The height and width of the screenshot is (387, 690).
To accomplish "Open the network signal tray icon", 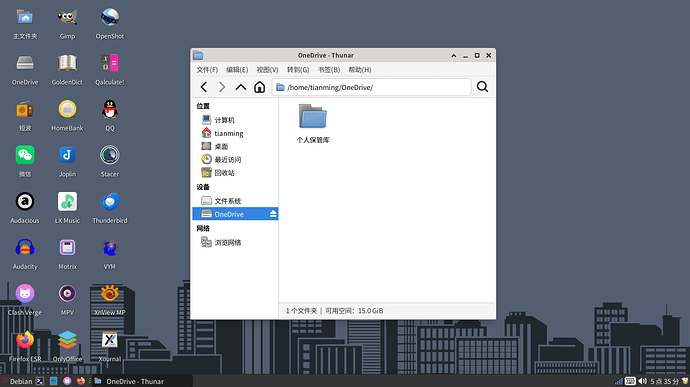I will tap(619, 381).
